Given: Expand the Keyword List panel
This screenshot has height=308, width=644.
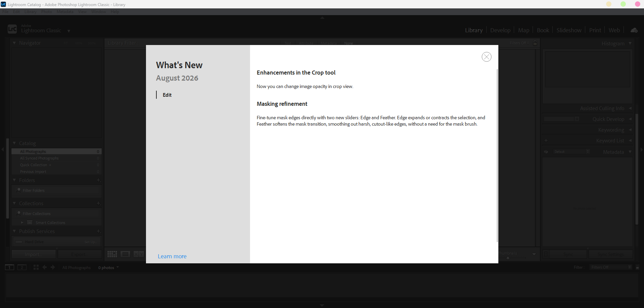Looking at the screenshot, I should tap(630, 140).
